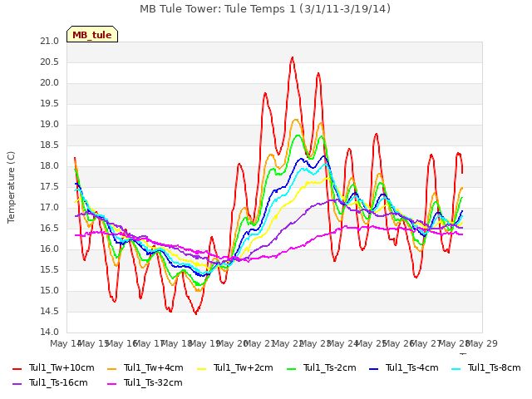
Task: Select the Tul1_Ts-2cm legend label
Action: [329, 367]
